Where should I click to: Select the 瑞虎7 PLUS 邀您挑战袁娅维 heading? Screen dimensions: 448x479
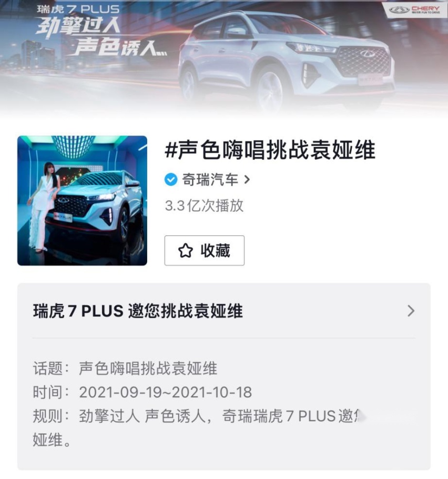pyautogui.click(x=138, y=311)
